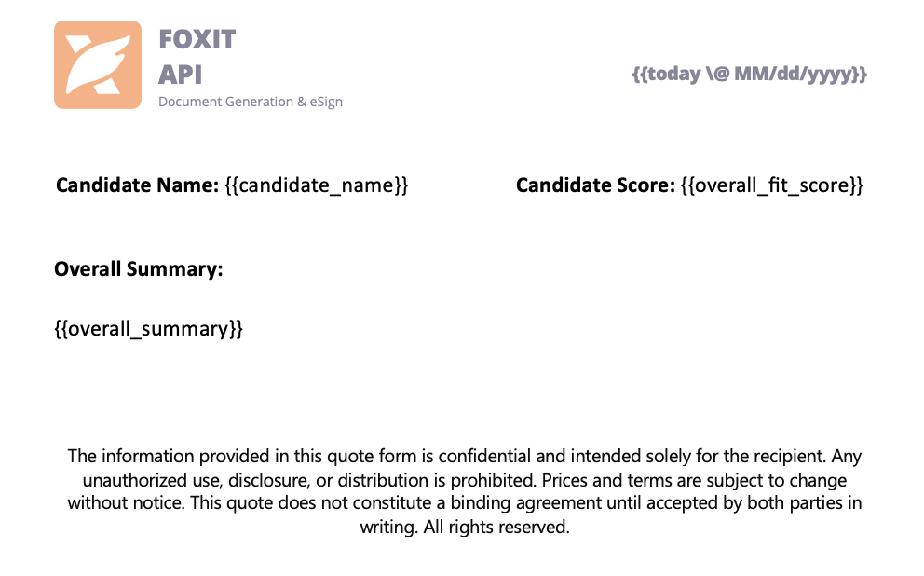The width and height of the screenshot is (924, 576).
Task: Place cursor in candidate_name placeholder
Action: tap(317, 185)
